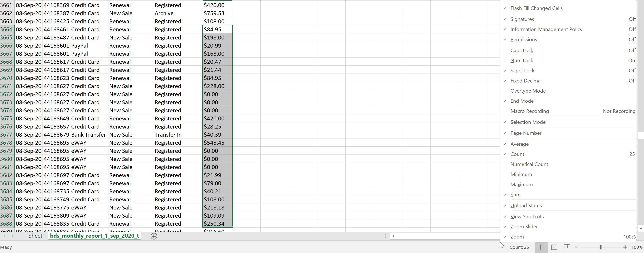Switch to the Sheet1 tab
Image resolution: width=644 pixels, height=253 pixels.
[x=36, y=236]
